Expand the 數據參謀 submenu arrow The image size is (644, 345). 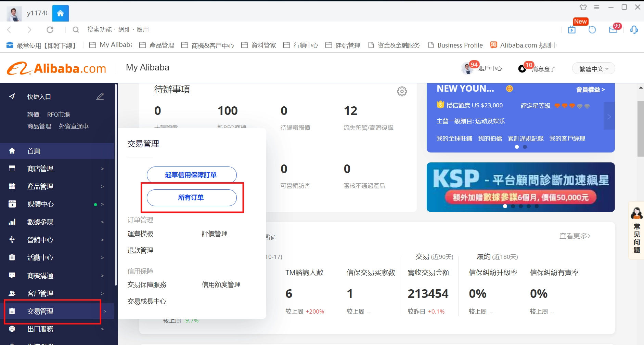pos(102,222)
